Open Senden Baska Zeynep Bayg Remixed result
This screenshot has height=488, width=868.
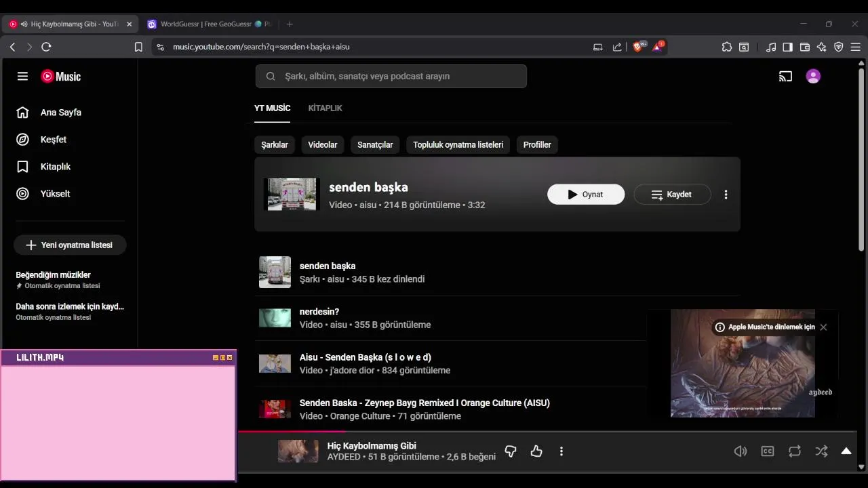point(497,409)
